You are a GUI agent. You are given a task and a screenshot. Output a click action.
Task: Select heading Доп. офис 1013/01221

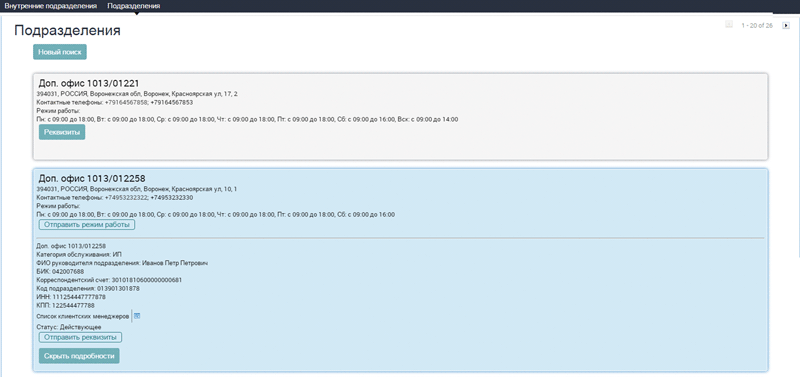coord(89,83)
